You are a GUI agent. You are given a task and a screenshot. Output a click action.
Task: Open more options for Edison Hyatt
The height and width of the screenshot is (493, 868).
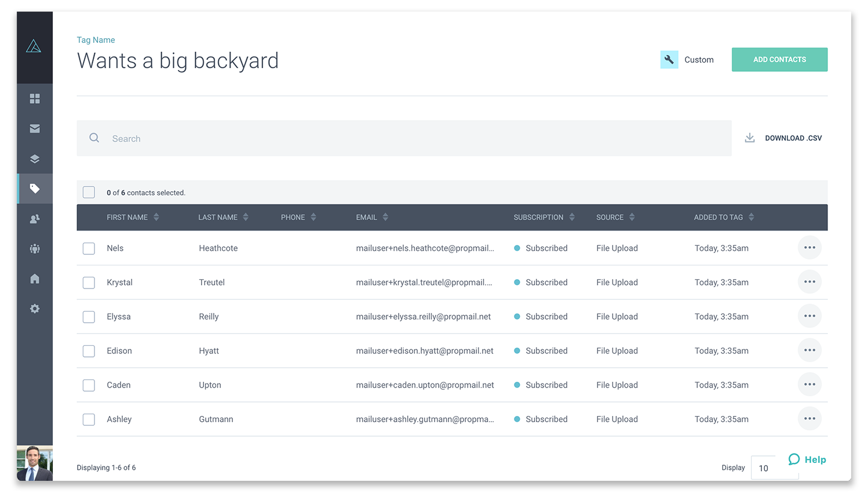coord(809,350)
